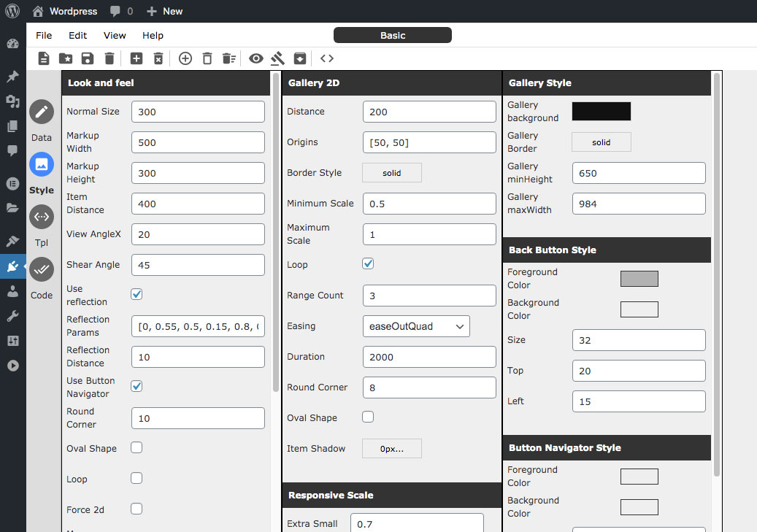Open the View menu
This screenshot has width=757, height=532.
coord(115,35)
